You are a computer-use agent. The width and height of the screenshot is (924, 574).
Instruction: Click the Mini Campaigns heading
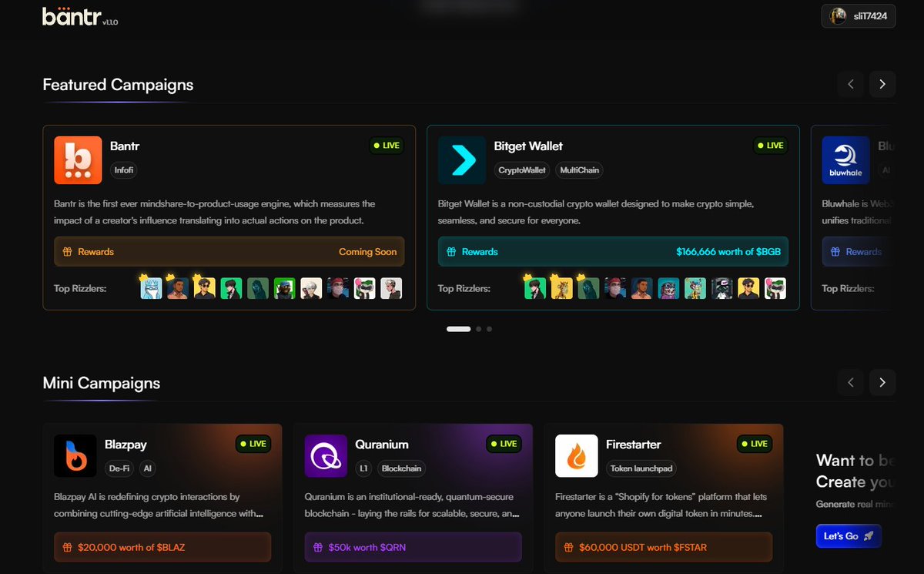(x=102, y=383)
